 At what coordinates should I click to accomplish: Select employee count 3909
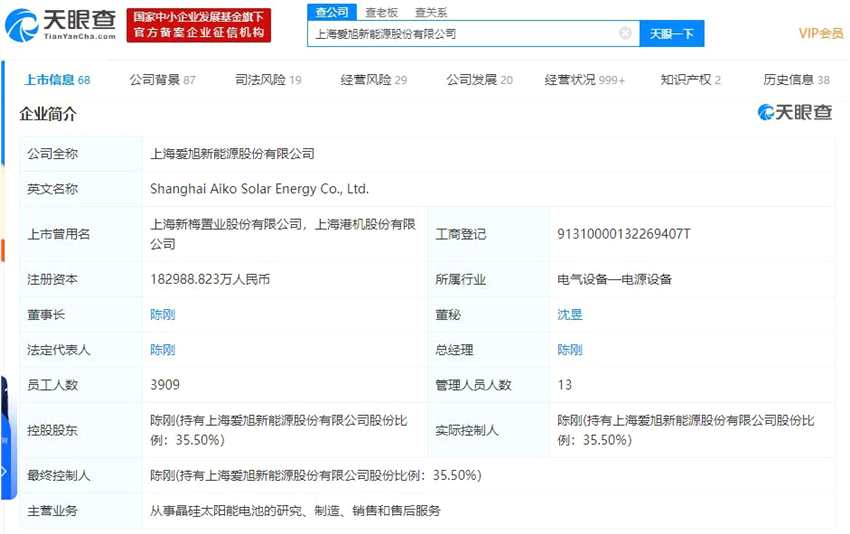tap(165, 385)
